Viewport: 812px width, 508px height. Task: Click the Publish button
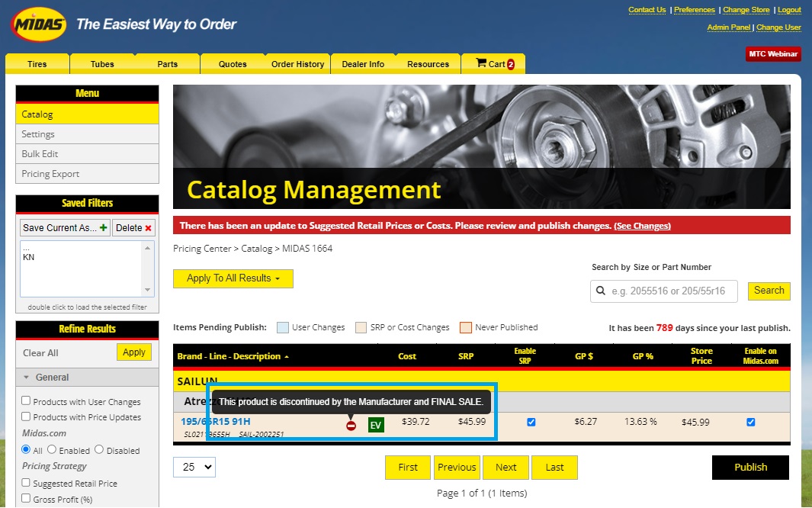click(751, 467)
